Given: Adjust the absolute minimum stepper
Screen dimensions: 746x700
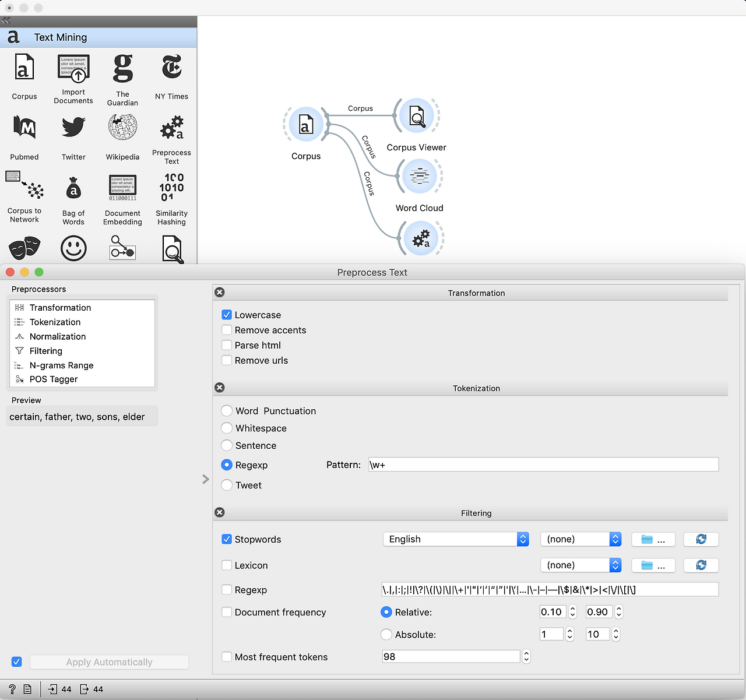Looking at the screenshot, I should pyautogui.click(x=570, y=634).
